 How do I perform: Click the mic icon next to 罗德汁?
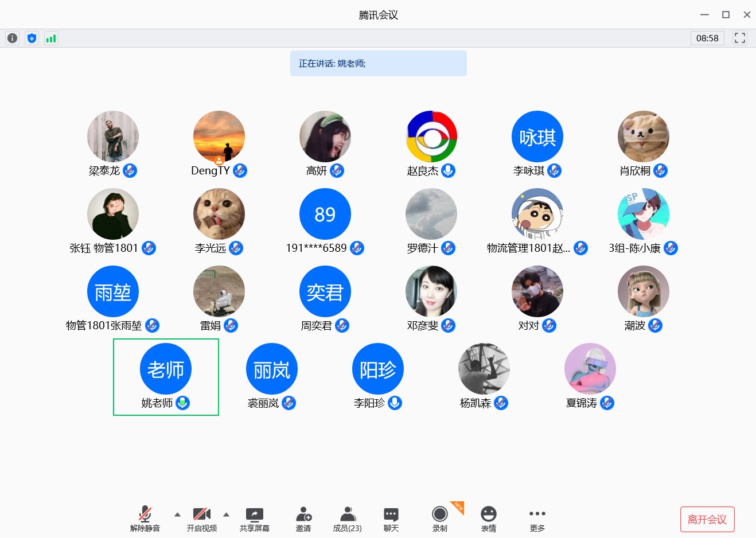[449, 248]
